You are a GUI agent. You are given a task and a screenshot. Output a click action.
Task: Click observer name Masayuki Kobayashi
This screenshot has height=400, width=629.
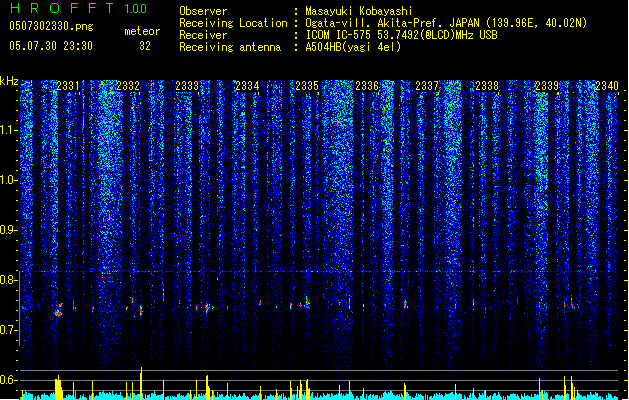[x=359, y=11]
